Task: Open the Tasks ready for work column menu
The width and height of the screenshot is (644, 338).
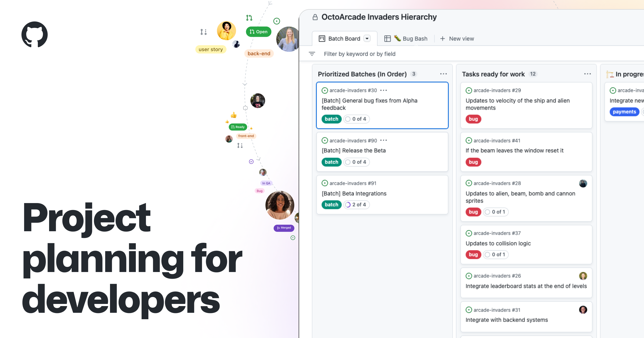Action: (x=587, y=74)
